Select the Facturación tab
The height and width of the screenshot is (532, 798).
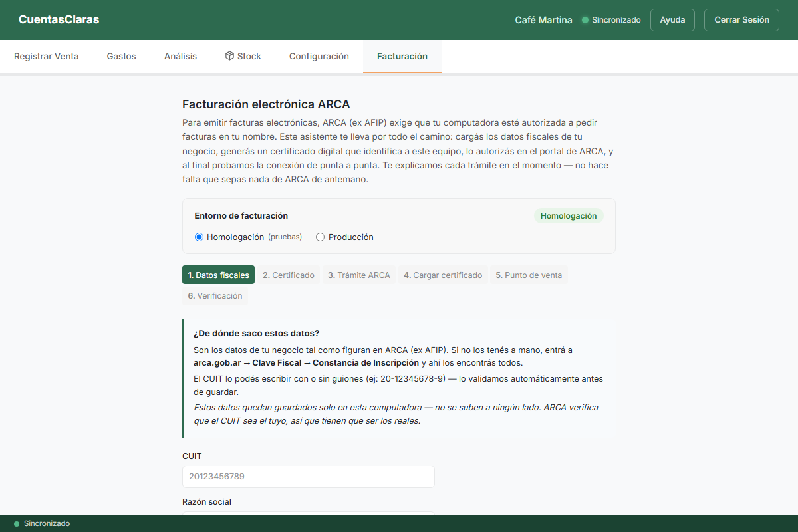[402, 57]
